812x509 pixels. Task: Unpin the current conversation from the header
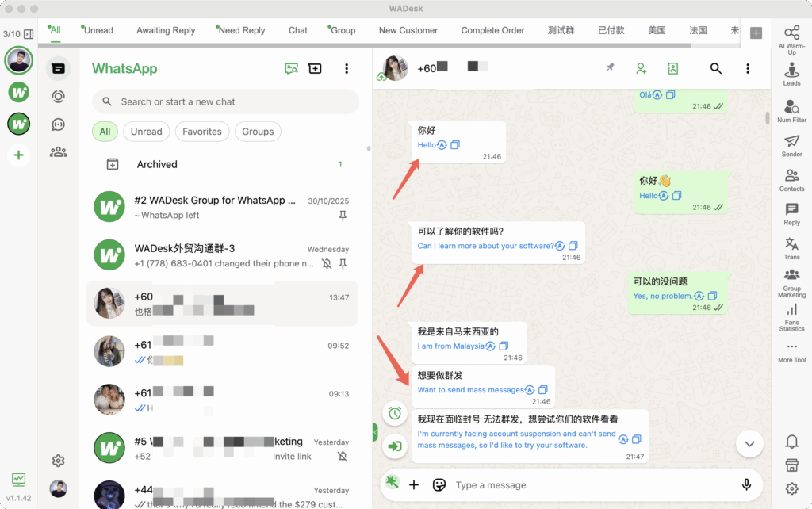[x=610, y=68]
